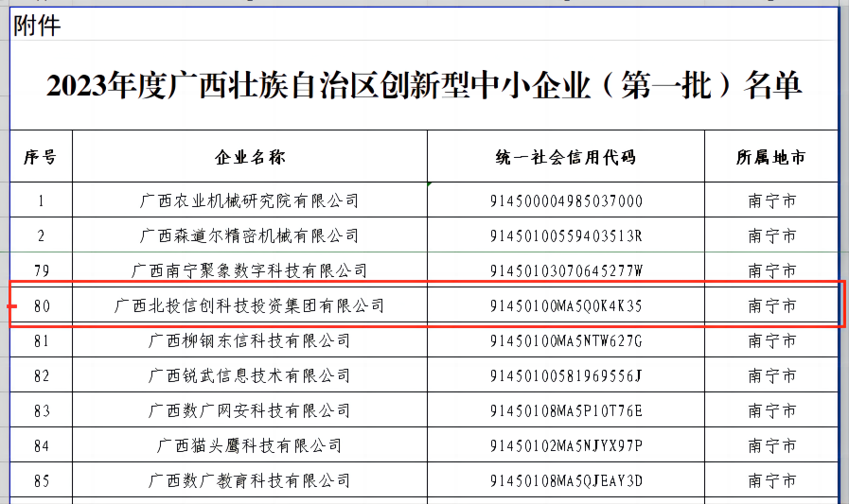Select the cell 广西柳钢东信科技有限公司
The width and height of the screenshot is (849, 504).
[x=250, y=340]
